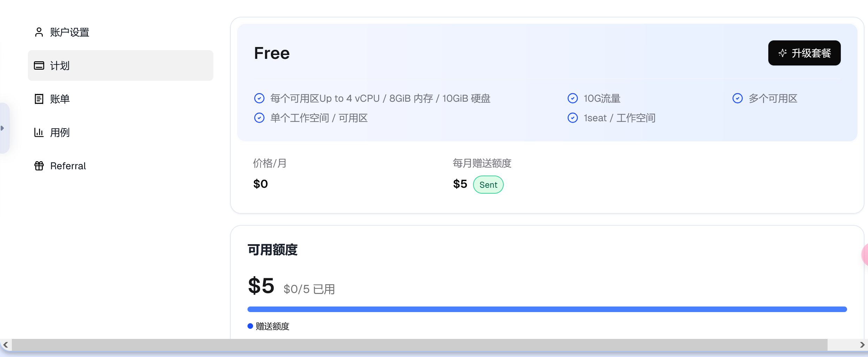Select the 账单 sidebar item
The height and width of the screenshot is (357, 868).
tap(121, 99)
